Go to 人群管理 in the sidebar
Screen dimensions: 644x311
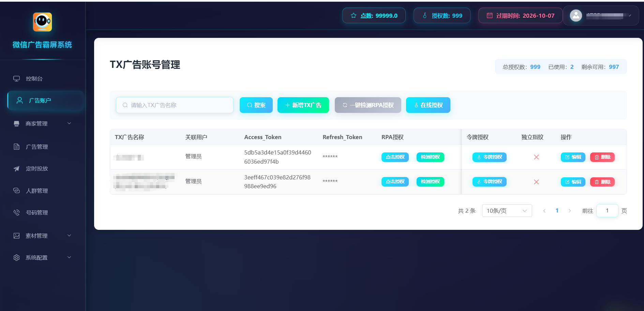[x=37, y=191]
